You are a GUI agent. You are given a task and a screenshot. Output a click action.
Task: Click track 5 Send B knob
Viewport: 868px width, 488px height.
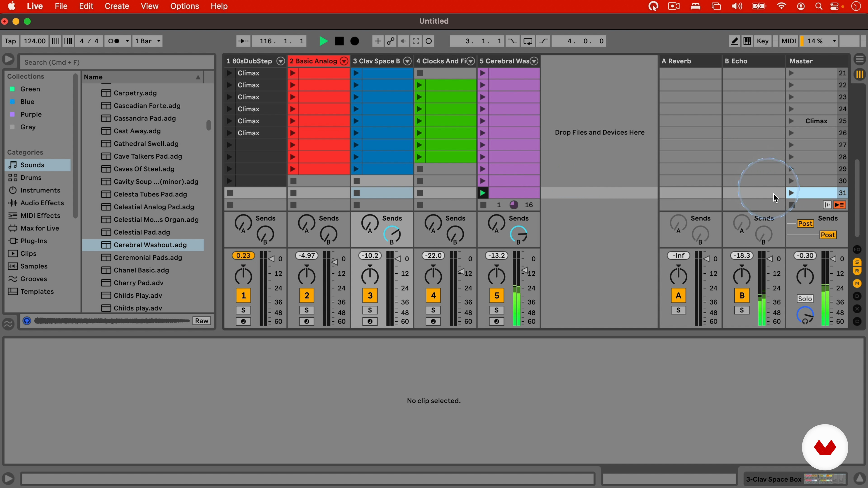coord(519,235)
